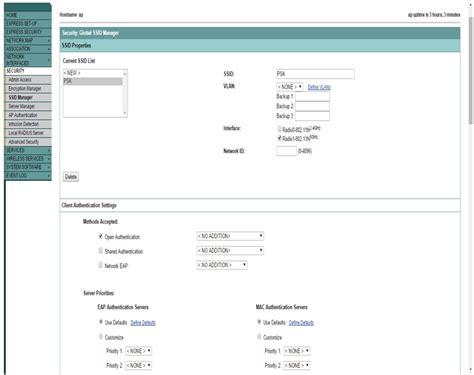Open Local RADIUS Server page
This screenshot has width=474, height=375.
point(28,133)
